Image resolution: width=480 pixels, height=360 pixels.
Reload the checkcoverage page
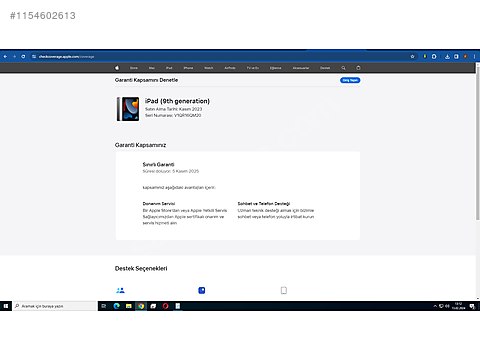[x=23, y=56]
